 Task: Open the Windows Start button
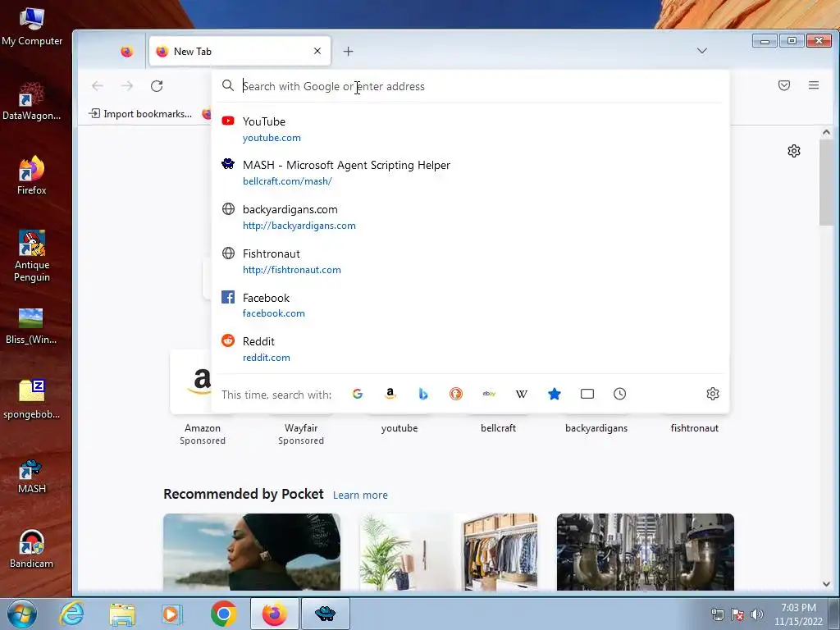coord(22,614)
